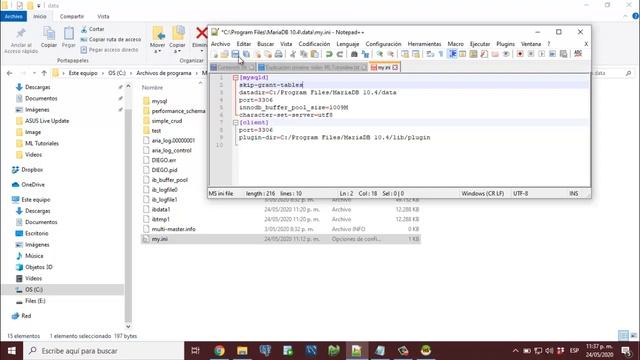Toggle Word Wrap icon in Notepad++ toolbar
The height and width of the screenshot is (360, 640).
coord(430,54)
